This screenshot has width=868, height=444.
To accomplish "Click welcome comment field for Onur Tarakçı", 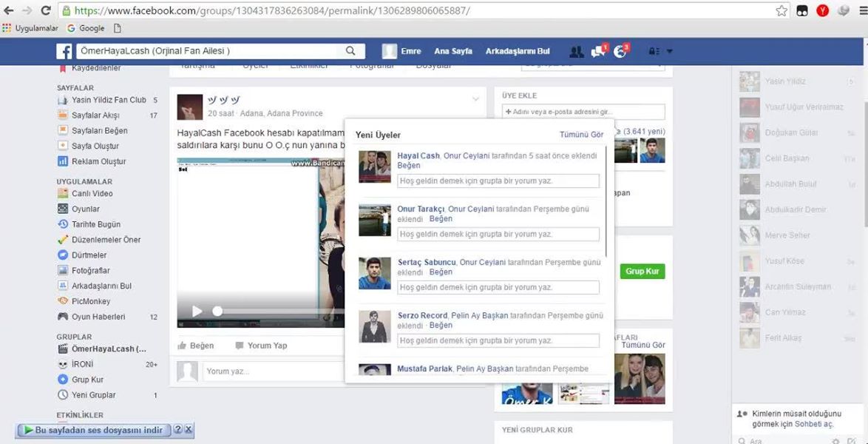I will click(498, 235).
